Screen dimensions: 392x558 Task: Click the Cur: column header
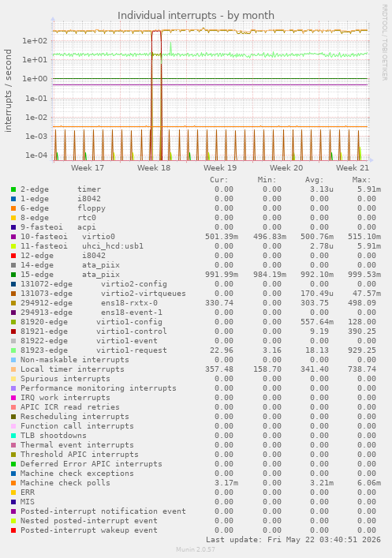(218, 180)
